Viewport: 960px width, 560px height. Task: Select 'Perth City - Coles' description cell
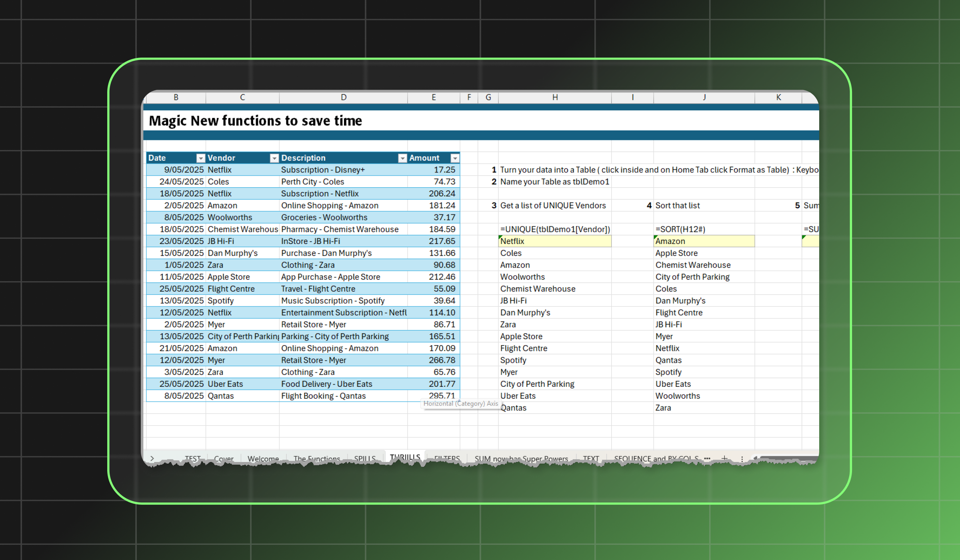343,182
